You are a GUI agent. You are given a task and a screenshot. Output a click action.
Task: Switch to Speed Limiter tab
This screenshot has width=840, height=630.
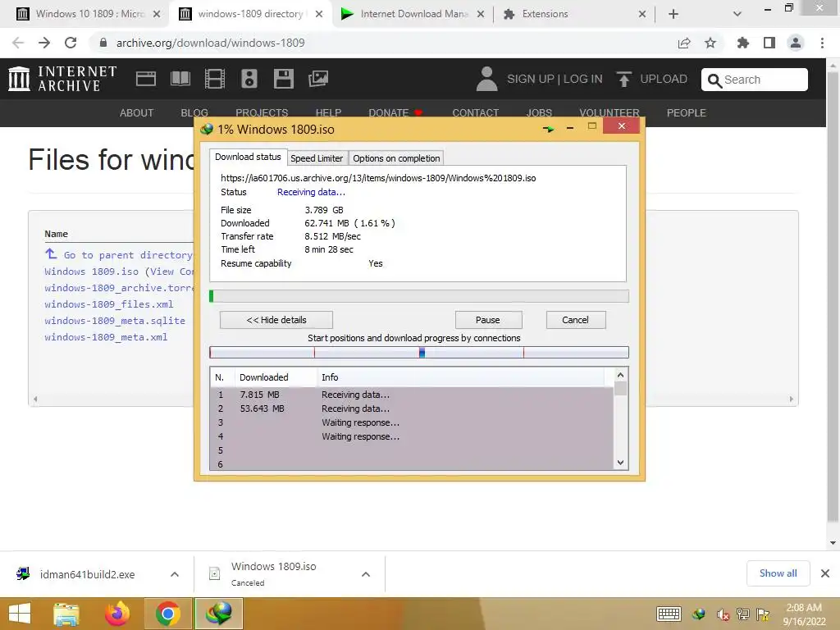[x=317, y=158]
